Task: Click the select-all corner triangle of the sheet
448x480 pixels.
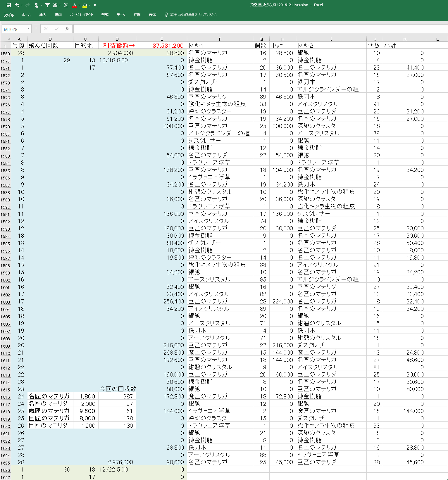Action: click(x=8, y=39)
